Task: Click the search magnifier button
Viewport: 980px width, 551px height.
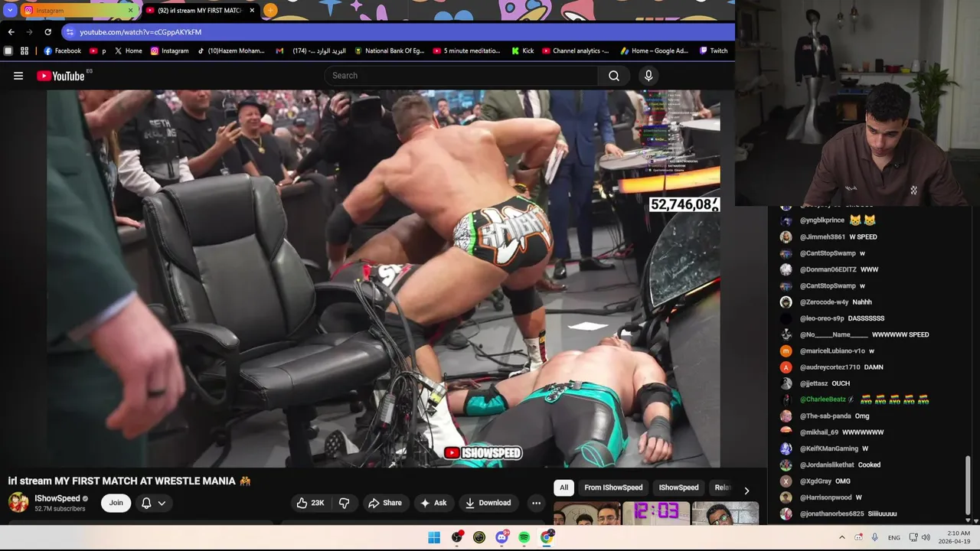Action: [614, 76]
